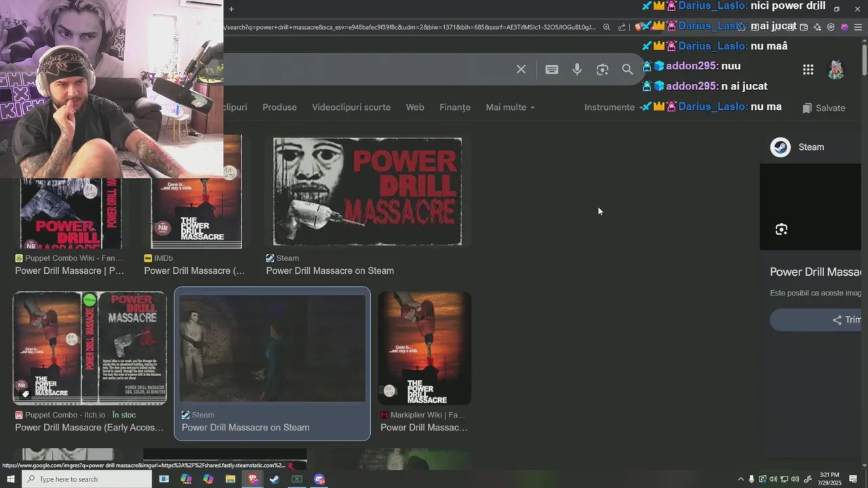868x488 pixels.
Task: Open the Brave Shields lion icon
Action: pyautogui.click(x=638, y=27)
